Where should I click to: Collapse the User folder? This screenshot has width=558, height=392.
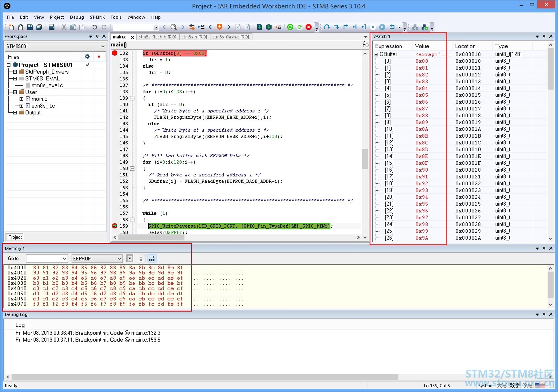point(15,92)
